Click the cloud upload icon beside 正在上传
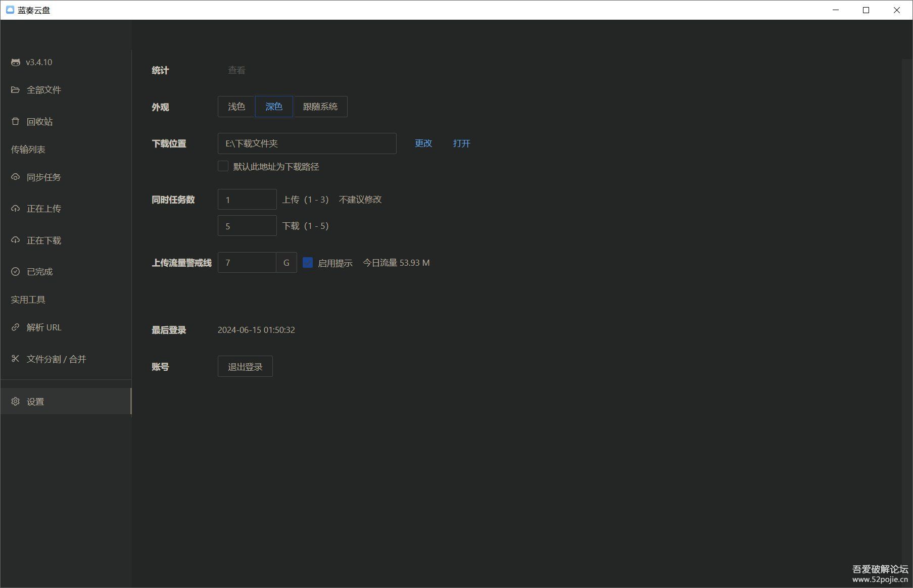 (x=15, y=208)
